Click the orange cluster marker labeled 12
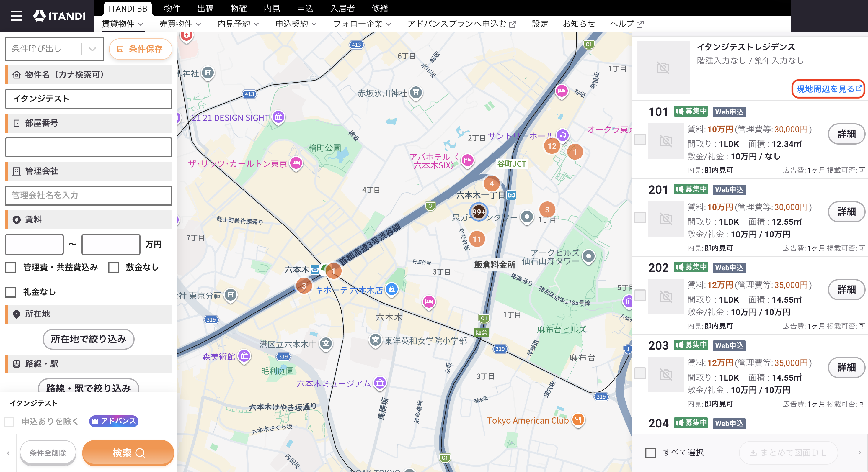The height and width of the screenshot is (472, 868). [x=552, y=146]
